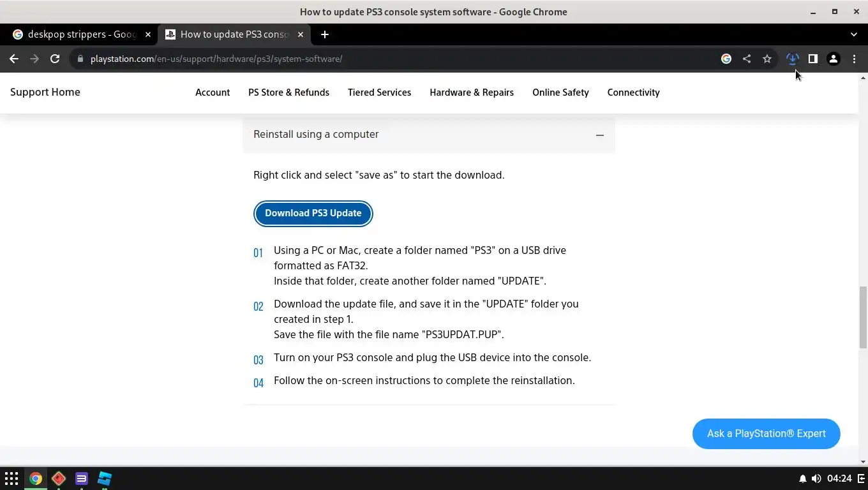Open the Tiered Services menu
The width and height of the screenshot is (868, 490).
(379, 93)
